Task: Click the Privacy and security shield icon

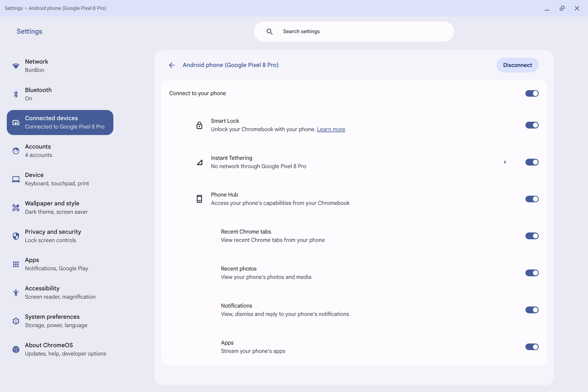Action: pos(16,236)
